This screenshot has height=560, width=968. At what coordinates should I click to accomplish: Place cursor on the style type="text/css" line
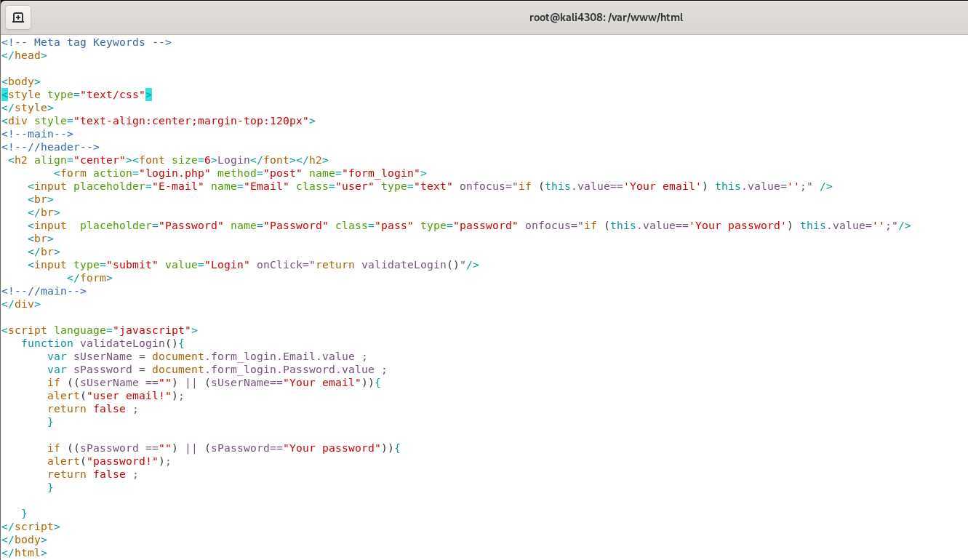click(77, 95)
